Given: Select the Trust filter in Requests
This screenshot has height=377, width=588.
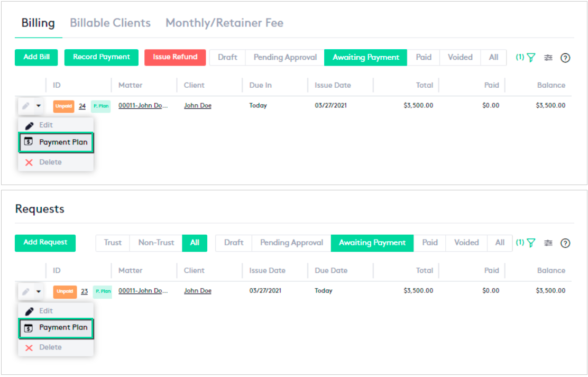Looking at the screenshot, I should [x=113, y=243].
